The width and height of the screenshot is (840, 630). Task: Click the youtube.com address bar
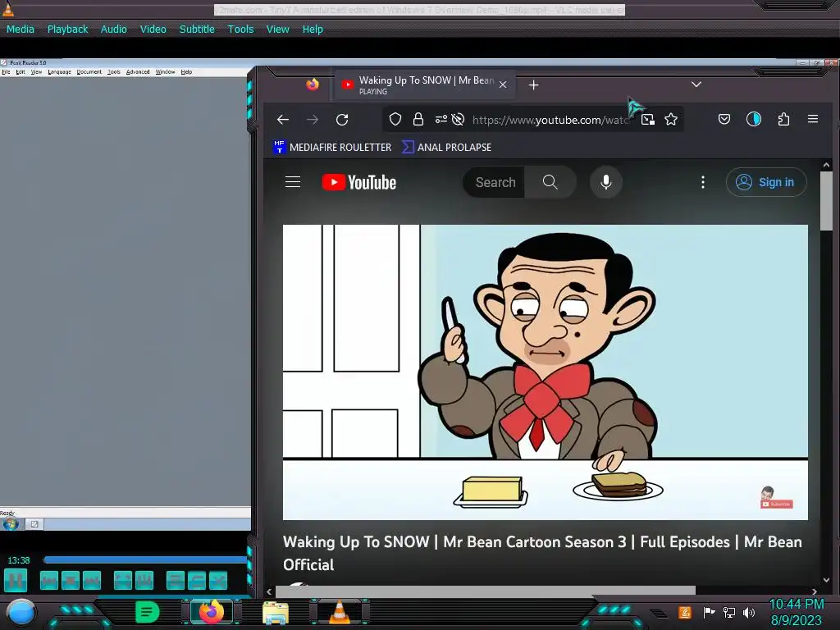(x=552, y=120)
